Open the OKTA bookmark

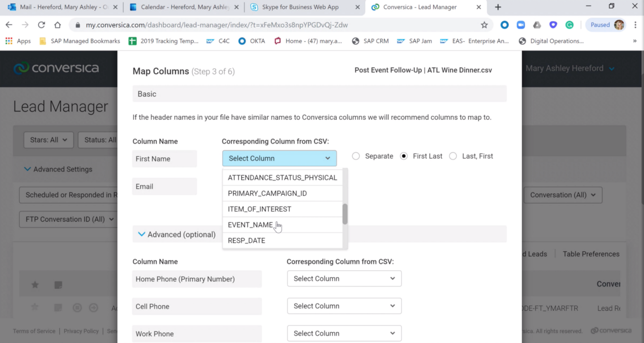252,41
